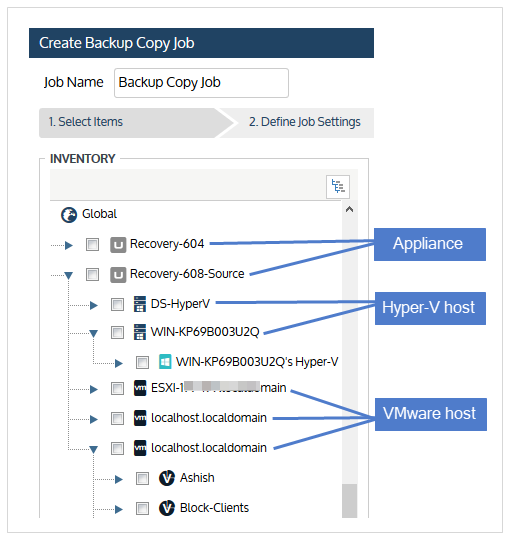
Task: Expand the Recovery-604 tree node
Action: click(x=69, y=245)
